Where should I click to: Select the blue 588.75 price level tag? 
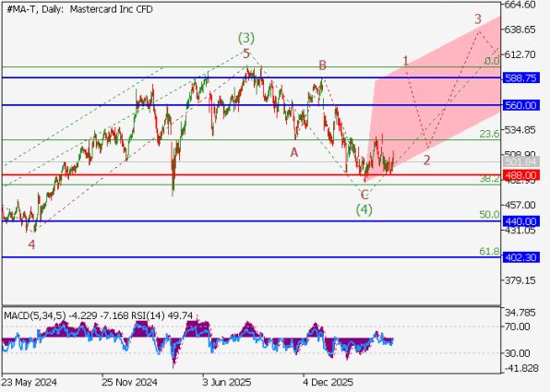pyautogui.click(x=520, y=77)
